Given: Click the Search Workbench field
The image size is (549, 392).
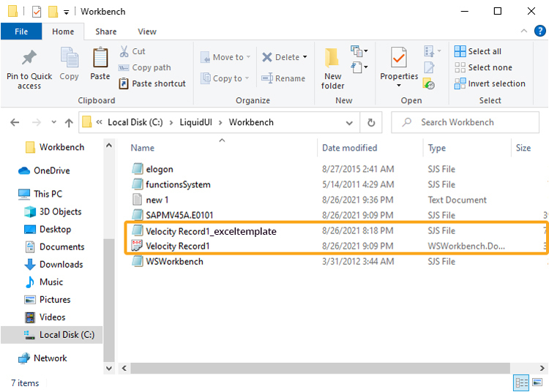Looking at the screenshot, I should point(465,122).
